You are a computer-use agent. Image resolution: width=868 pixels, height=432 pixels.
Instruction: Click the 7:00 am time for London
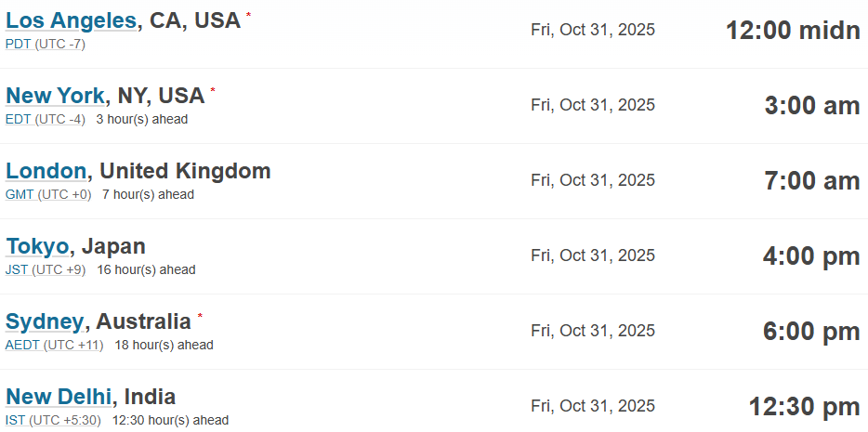point(811,180)
